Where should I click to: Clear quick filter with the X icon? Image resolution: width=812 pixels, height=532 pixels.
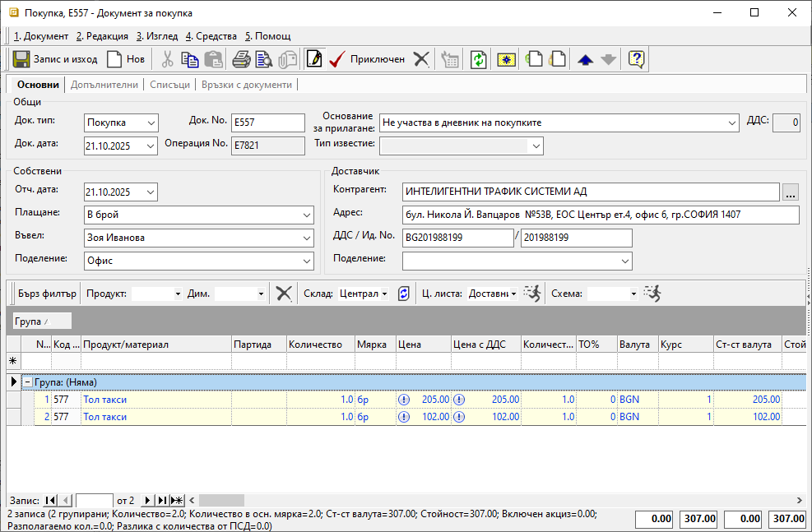coord(284,294)
